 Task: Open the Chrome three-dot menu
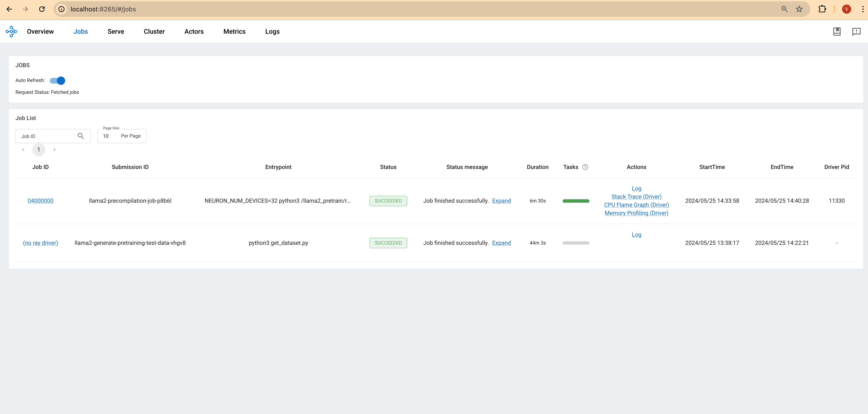[x=863, y=9]
